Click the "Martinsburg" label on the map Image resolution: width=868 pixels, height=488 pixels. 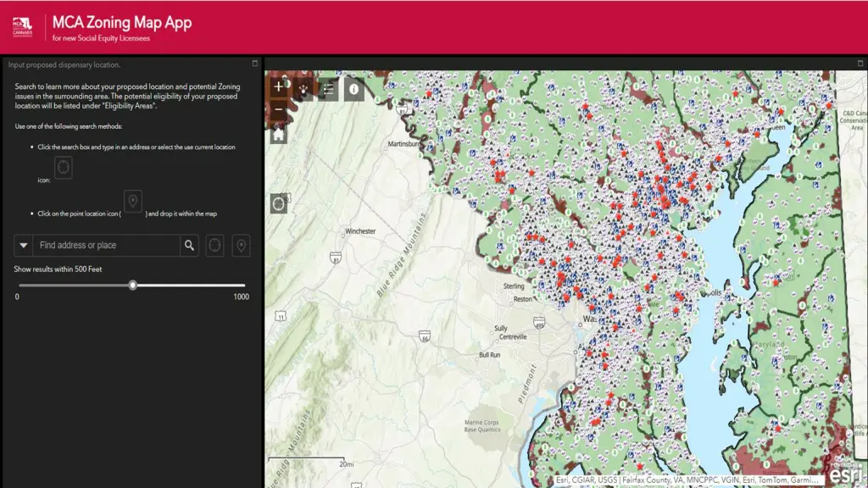[x=404, y=144]
